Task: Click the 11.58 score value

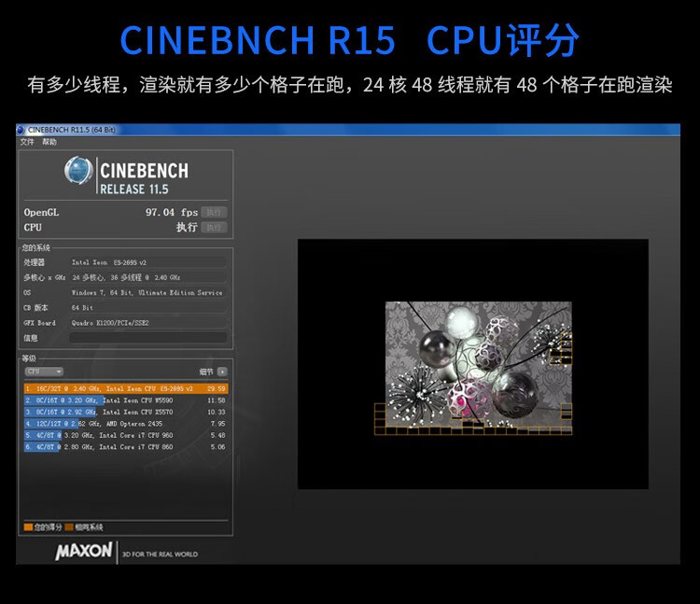Action: click(217, 400)
